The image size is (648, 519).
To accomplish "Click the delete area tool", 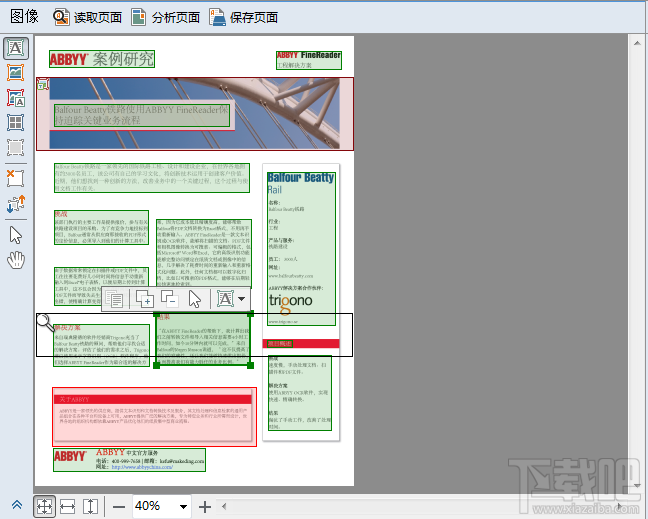I will point(16,178).
